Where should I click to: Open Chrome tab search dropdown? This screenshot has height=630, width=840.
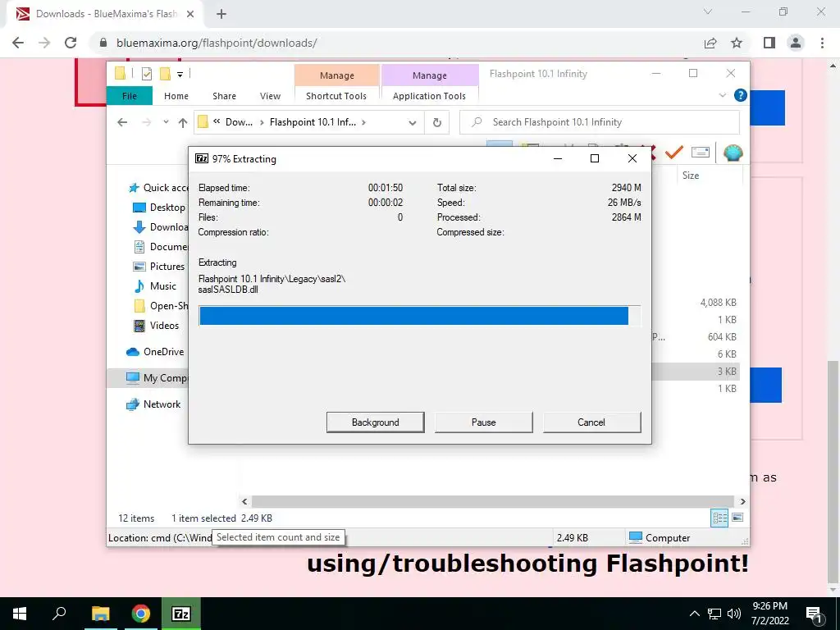pos(708,11)
